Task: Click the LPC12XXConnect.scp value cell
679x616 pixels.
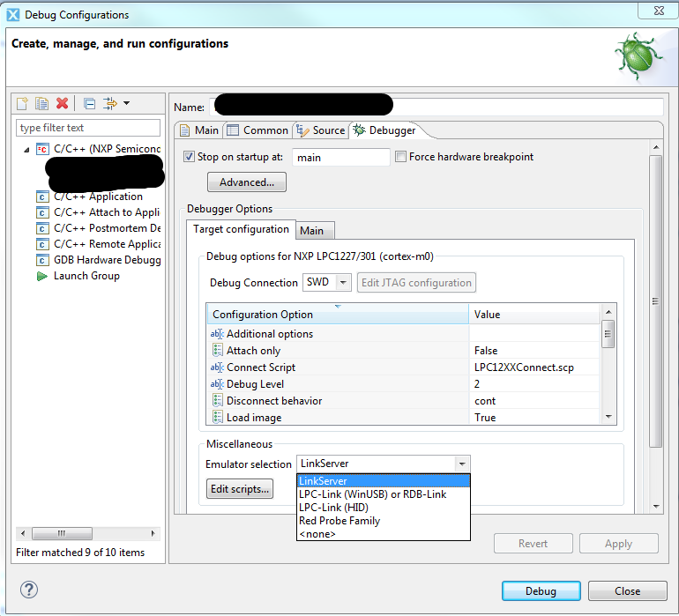Action: tap(534, 367)
